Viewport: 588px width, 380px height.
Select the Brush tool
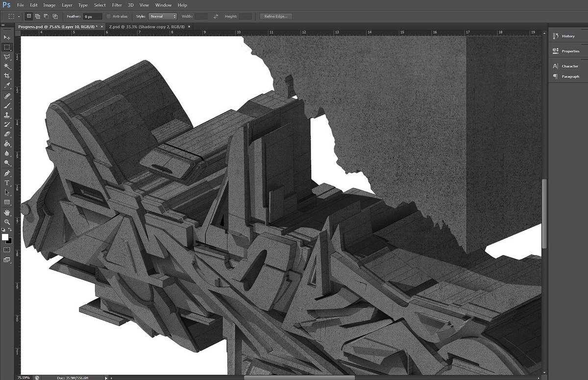(7, 106)
